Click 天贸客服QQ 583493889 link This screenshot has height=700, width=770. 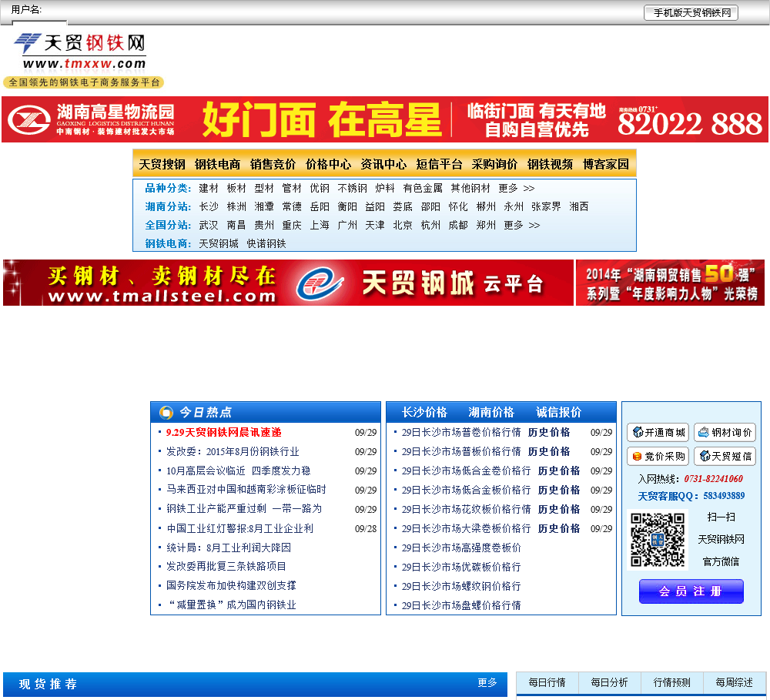[x=691, y=496]
